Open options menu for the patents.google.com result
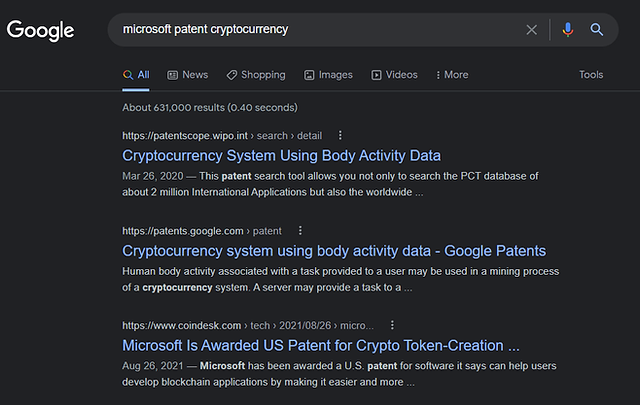 300,230
